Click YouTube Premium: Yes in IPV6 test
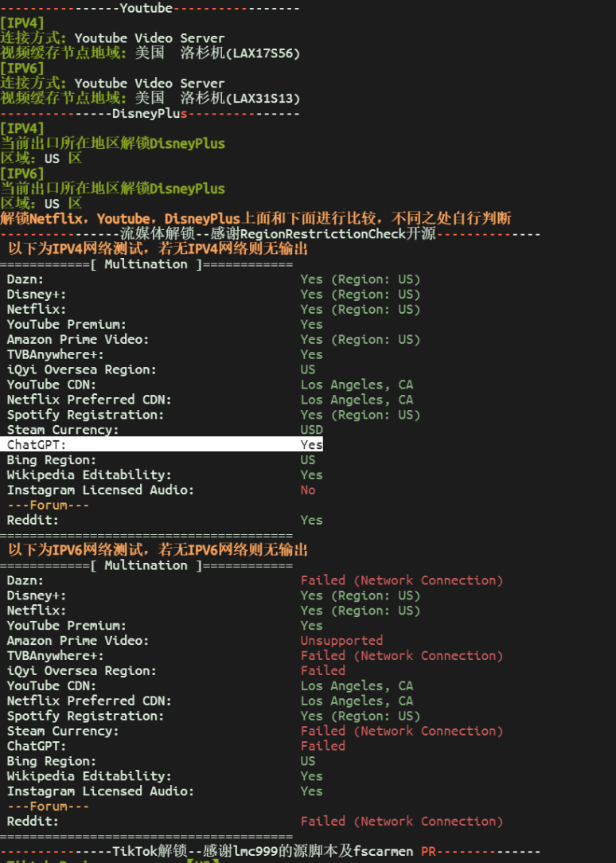The image size is (616, 863). [165, 625]
